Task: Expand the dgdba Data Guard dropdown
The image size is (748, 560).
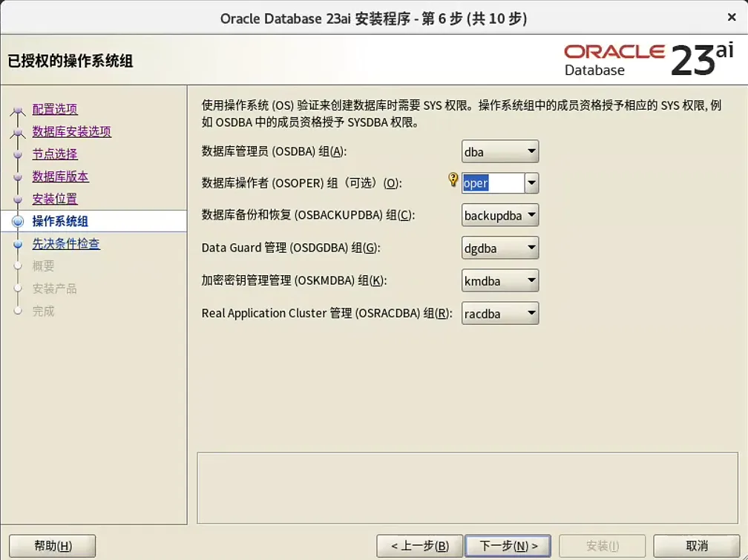Action: click(530, 248)
